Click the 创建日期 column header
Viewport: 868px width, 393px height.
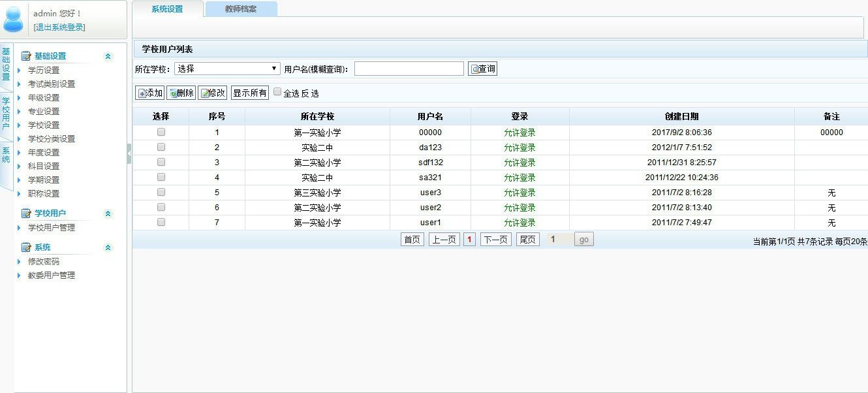(x=682, y=117)
